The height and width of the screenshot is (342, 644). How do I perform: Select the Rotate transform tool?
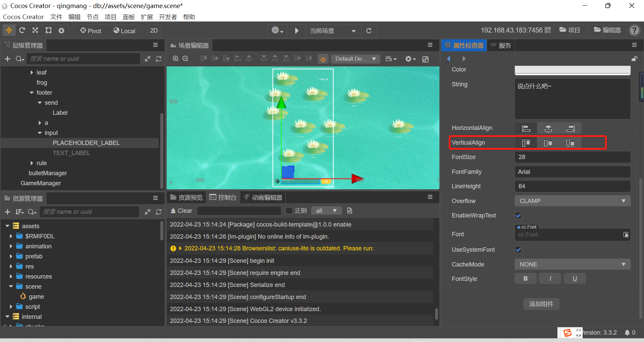[x=22, y=31]
